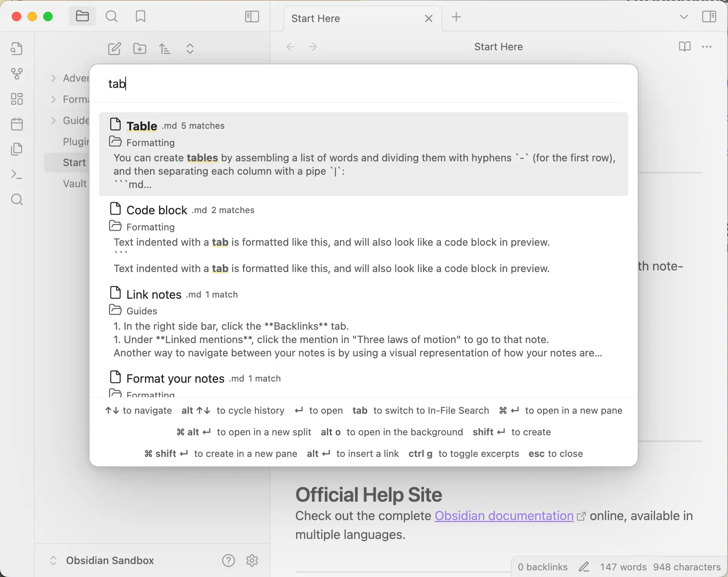728x577 pixels.
Task: Click the 0 backlinks status button
Action: [542, 567]
